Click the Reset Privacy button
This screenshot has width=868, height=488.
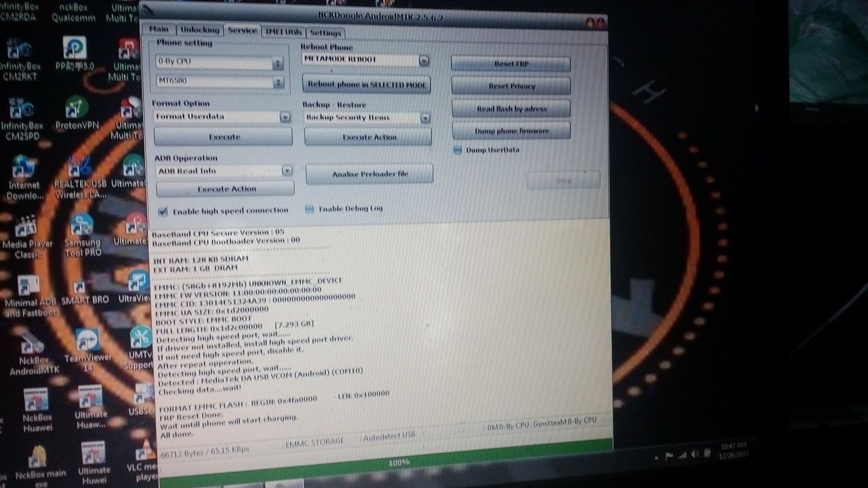pyautogui.click(x=511, y=86)
